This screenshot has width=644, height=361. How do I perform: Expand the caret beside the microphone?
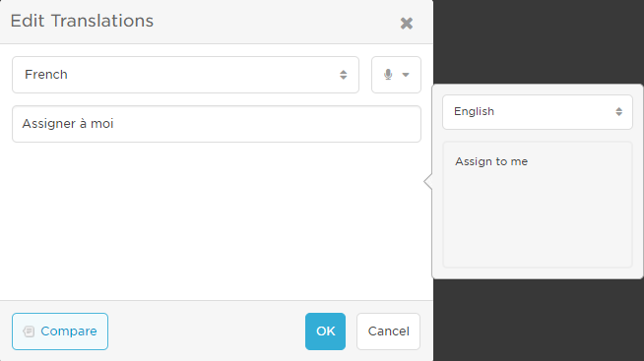pyautogui.click(x=406, y=75)
